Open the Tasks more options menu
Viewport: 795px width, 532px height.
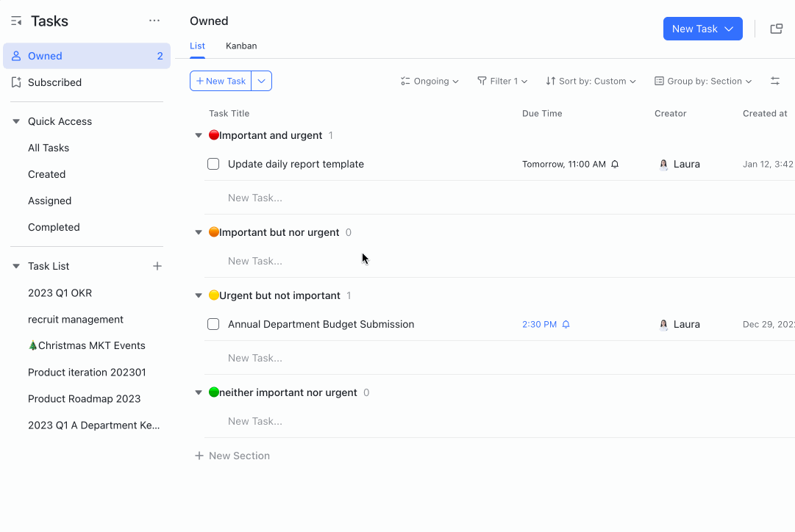(x=154, y=21)
